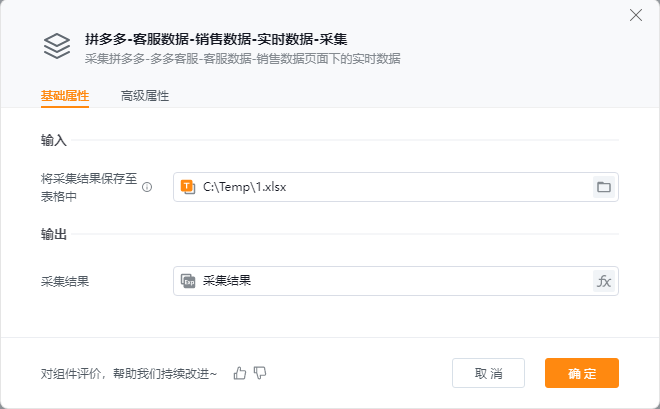The height and width of the screenshot is (409, 660).
Task: Click the 输出 section header
Action: click(x=54, y=234)
